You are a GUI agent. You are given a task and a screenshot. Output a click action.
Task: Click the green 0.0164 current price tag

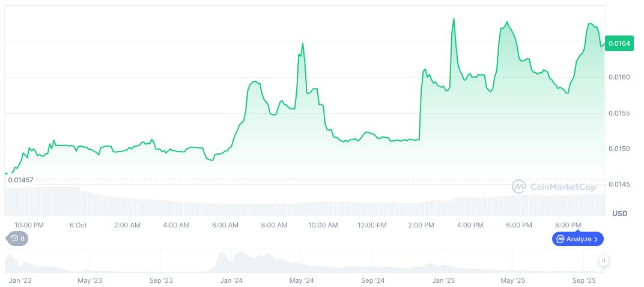click(x=619, y=43)
